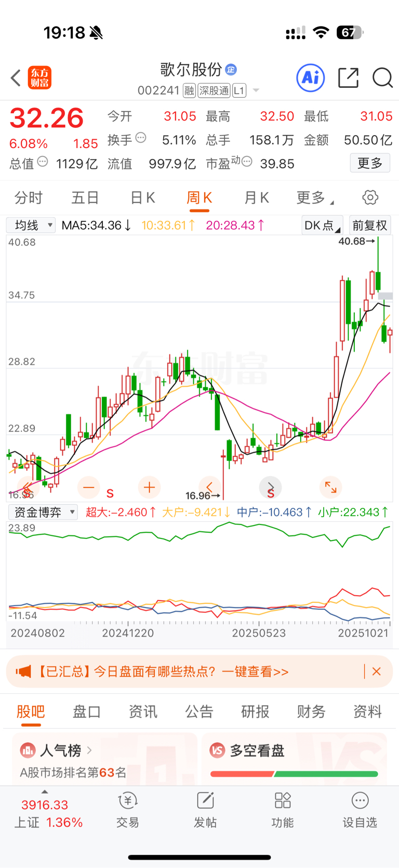Tap the red-green 多空 sentiment bar
The width and height of the screenshot is (399, 868).
coord(294,774)
